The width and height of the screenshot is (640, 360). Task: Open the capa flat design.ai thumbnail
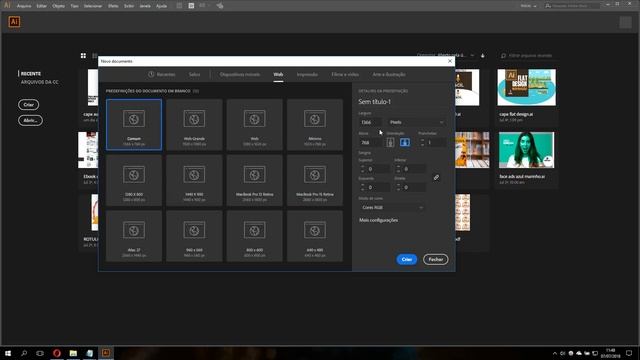point(527,87)
